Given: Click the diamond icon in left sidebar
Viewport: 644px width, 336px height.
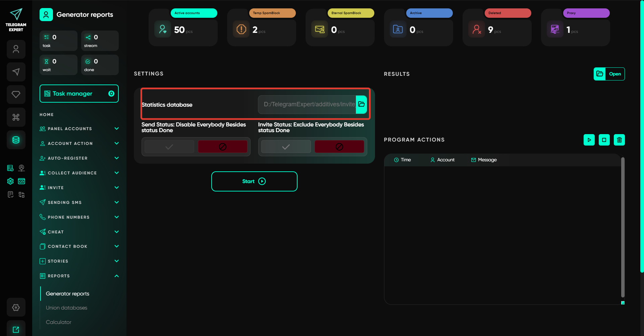Looking at the screenshot, I should coord(16,95).
